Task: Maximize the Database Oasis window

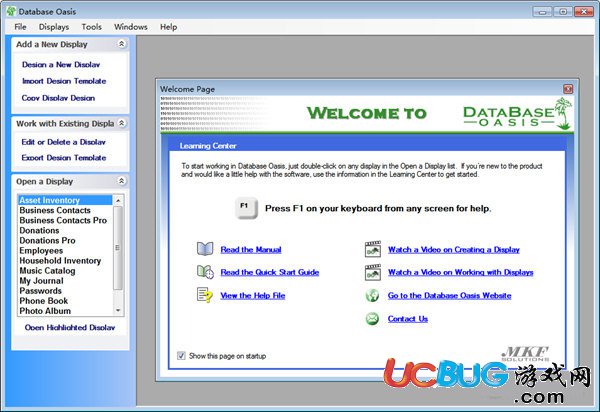Action: point(563,11)
